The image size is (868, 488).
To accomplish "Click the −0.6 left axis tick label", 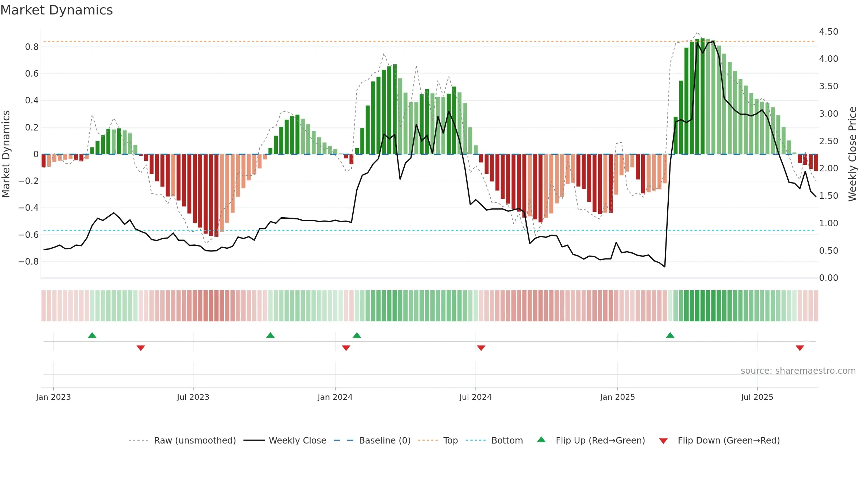I will [x=29, y=235].
